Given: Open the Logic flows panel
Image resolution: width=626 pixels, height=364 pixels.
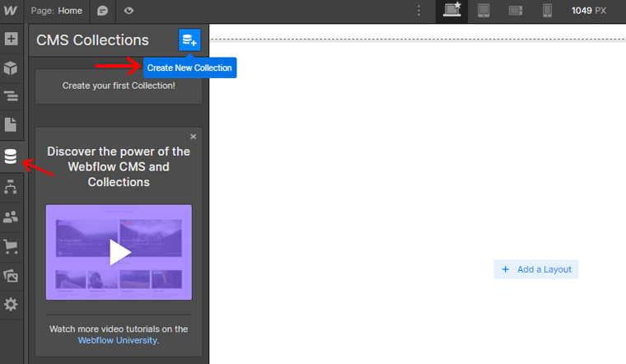Looking at the screenshot, I should coord(11,187).
